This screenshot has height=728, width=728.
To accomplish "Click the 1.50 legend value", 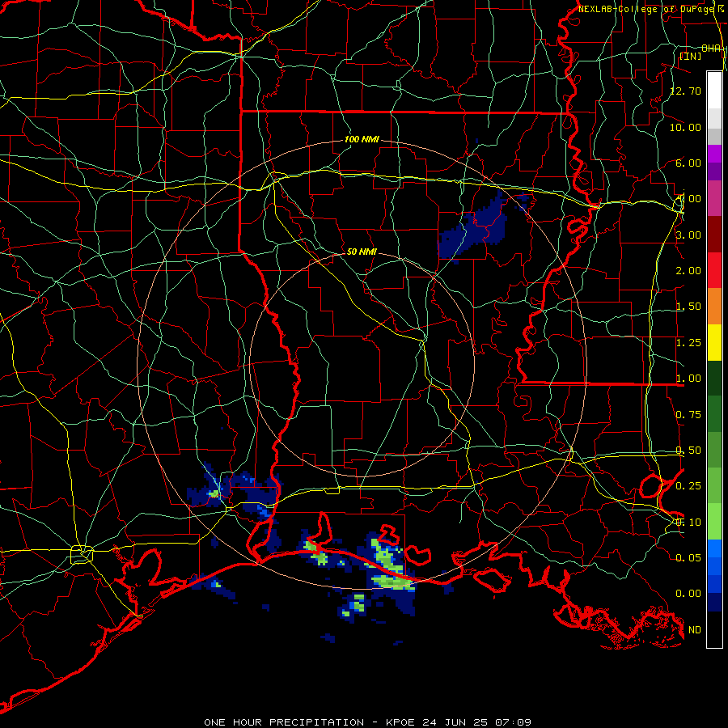I will (688, 307).
